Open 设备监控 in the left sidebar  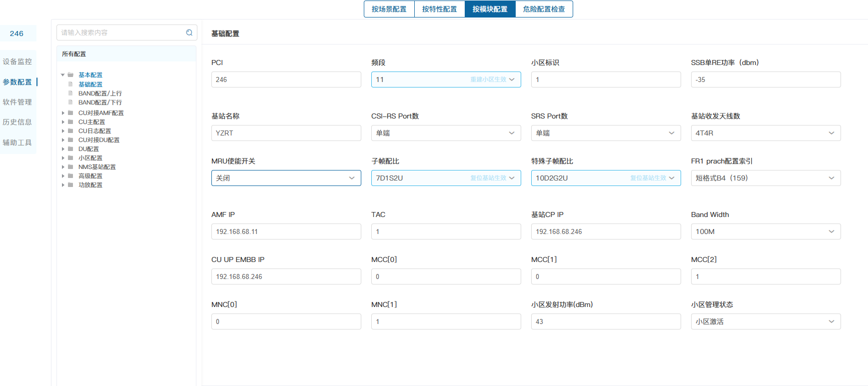click(17, 61)
